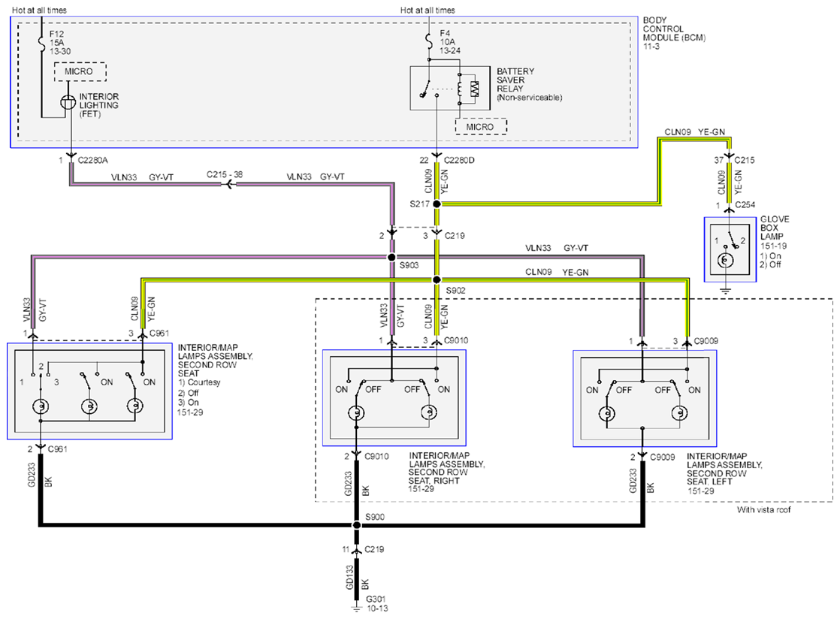Click the MICRO box below F12 fuse
Screen dimensions: 840x619
click(80, 72)
